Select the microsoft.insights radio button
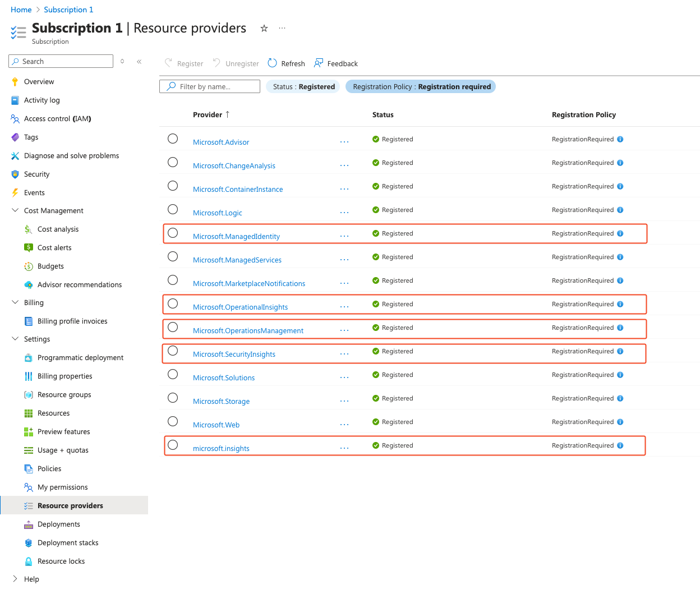This screenshot has height=594, width=700. click(173, 445)
